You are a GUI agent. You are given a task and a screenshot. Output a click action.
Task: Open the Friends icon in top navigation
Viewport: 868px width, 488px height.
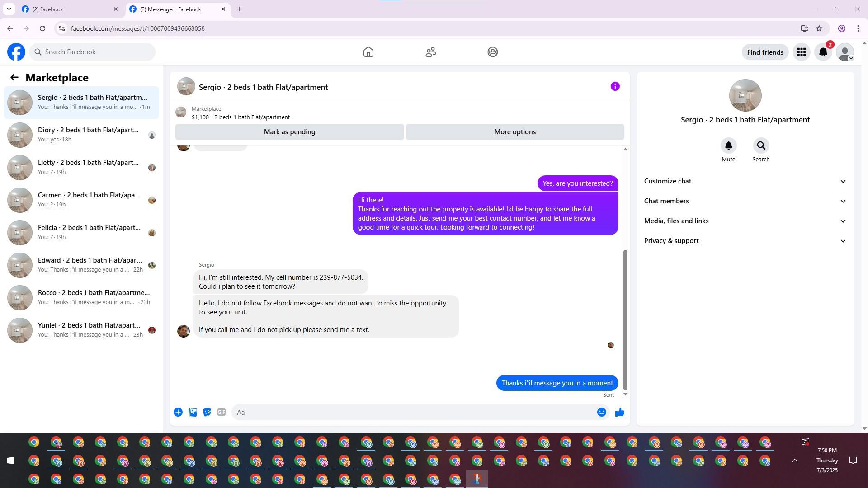click(430, 52)
